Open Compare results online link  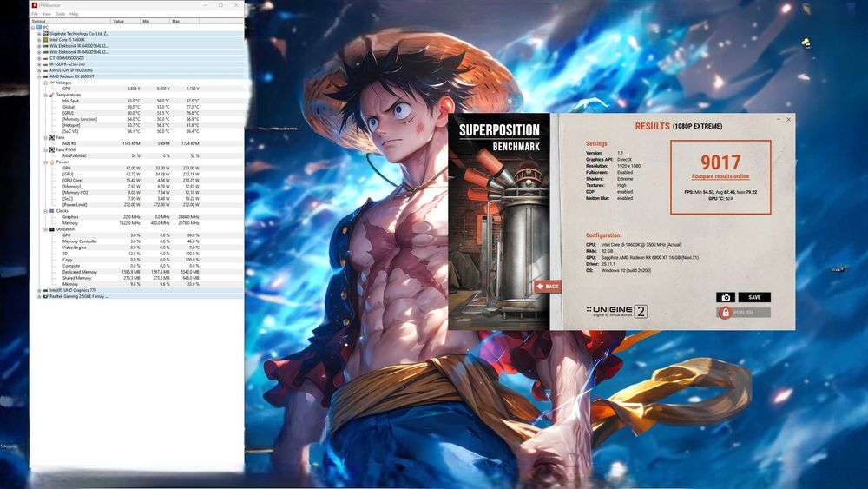(720, 176)
